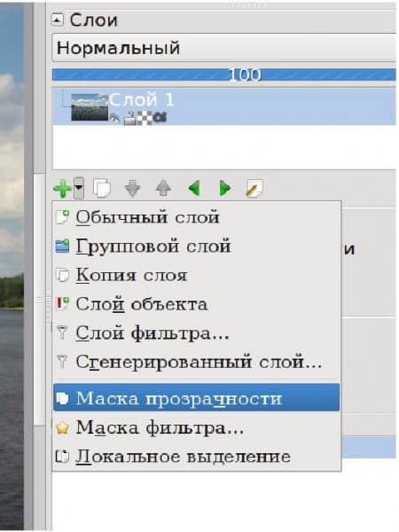Choose Копия слоя from the menu
Screen dimensions: 399x532
[197, 275]
